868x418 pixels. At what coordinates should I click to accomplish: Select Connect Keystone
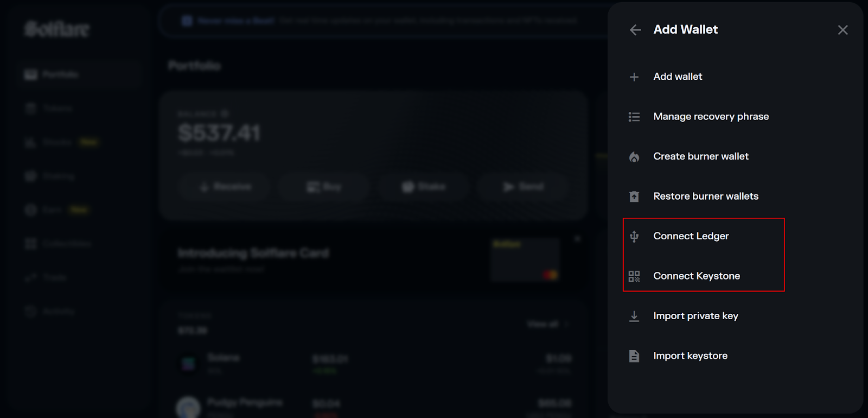click(697, 276)
